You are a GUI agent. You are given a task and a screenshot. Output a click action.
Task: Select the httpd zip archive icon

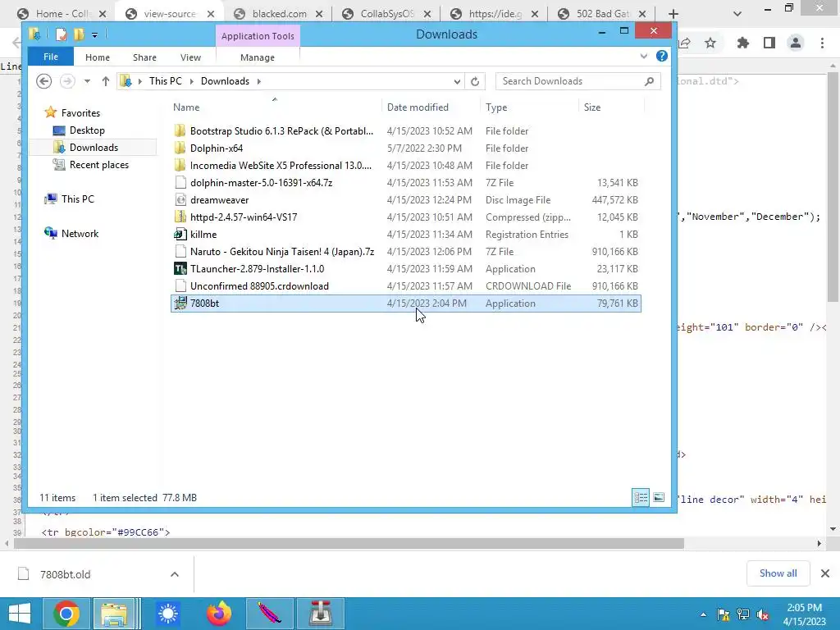pyautogui.click(x=180, y=217)
